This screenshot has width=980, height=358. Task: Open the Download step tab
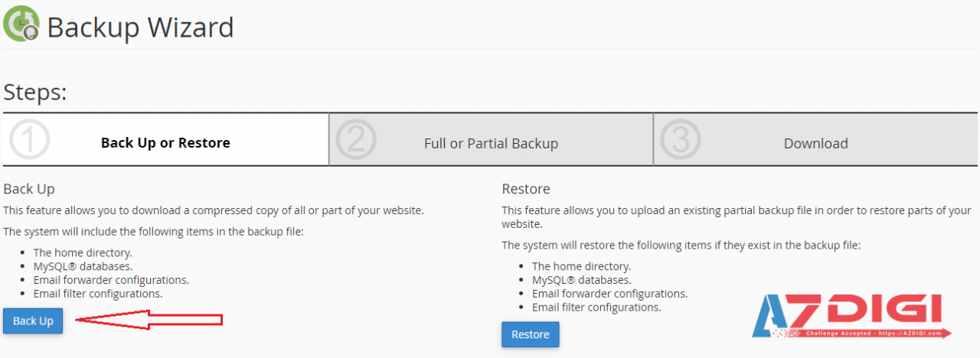(x=815, y=143)
